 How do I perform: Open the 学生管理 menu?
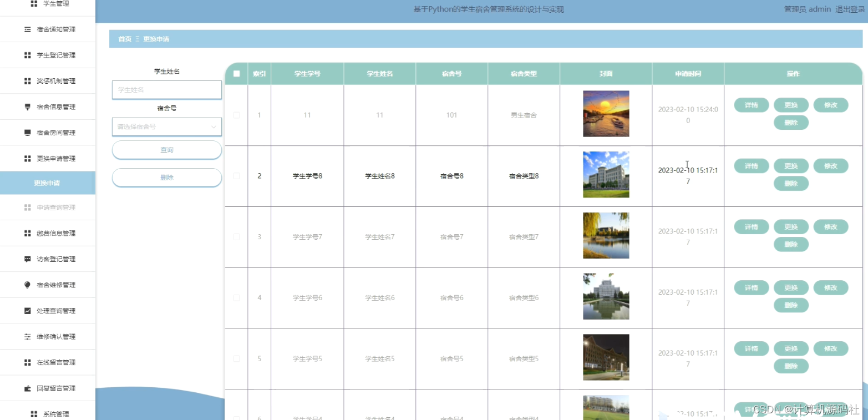[48, 4]
